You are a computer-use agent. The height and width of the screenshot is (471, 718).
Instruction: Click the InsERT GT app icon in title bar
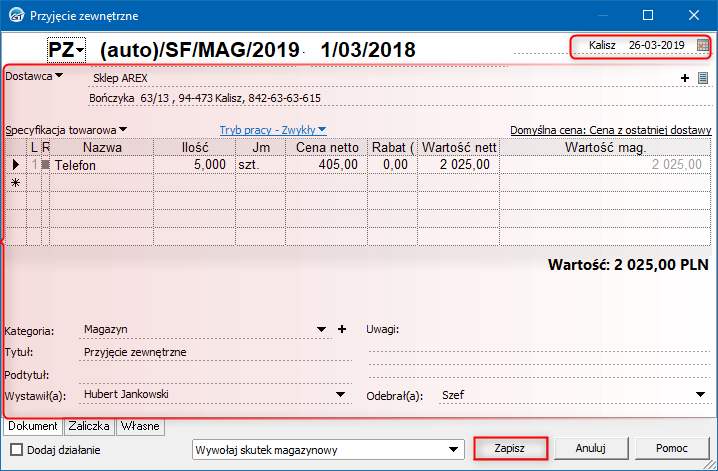click(16, 15)
